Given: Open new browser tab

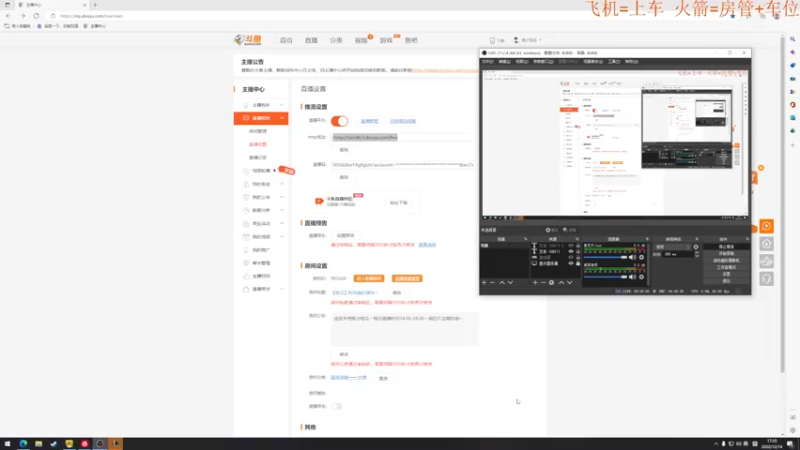Looking at the screenshot, I should click(x=95, y=5).
